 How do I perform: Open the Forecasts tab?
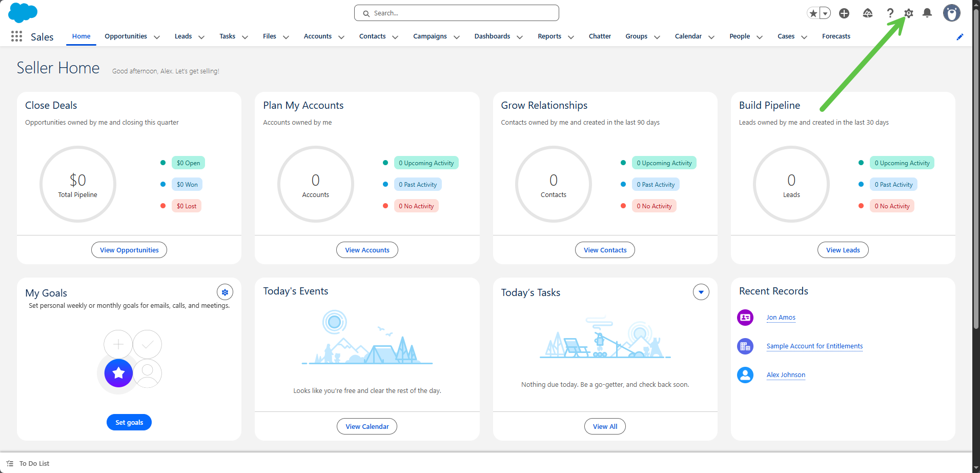(x=836, y=36)
